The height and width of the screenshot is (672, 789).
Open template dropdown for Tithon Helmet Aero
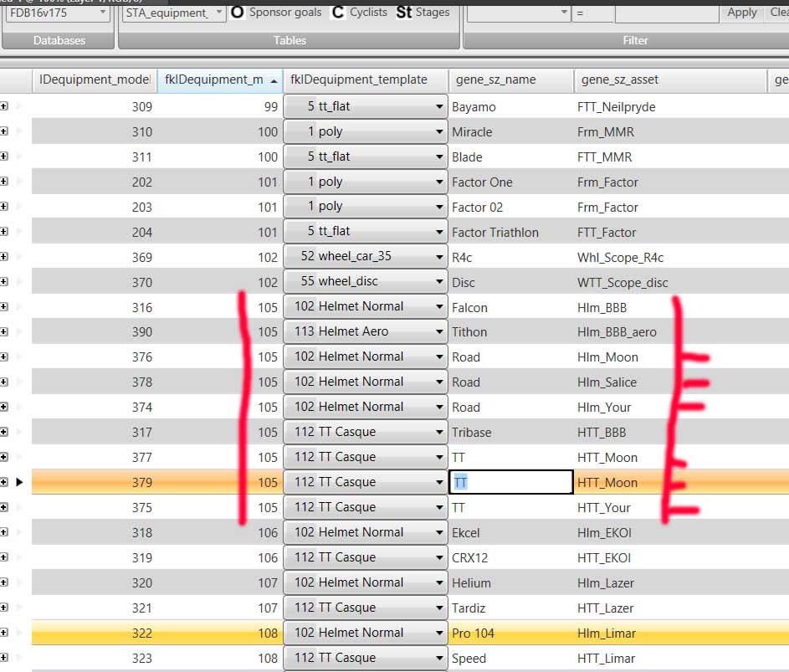click(439, 332)
